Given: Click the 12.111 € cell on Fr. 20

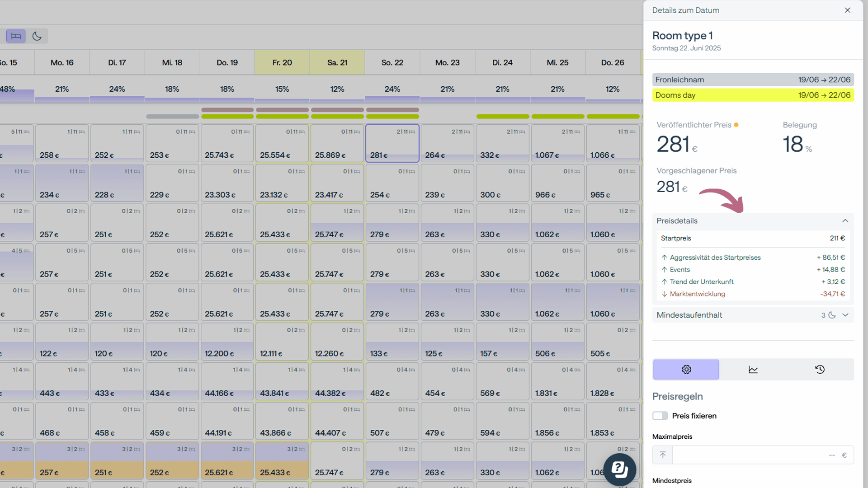Looking at the screenshot, I should (x=282, y=342).
